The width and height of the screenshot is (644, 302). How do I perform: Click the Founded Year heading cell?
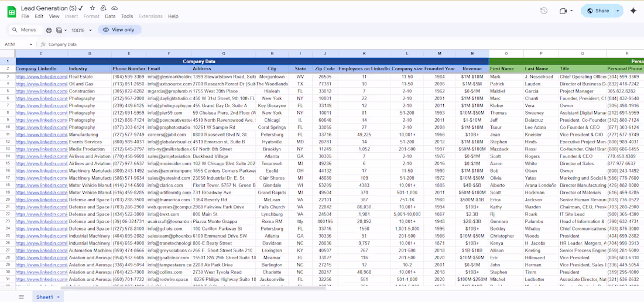tap(440, 69)
